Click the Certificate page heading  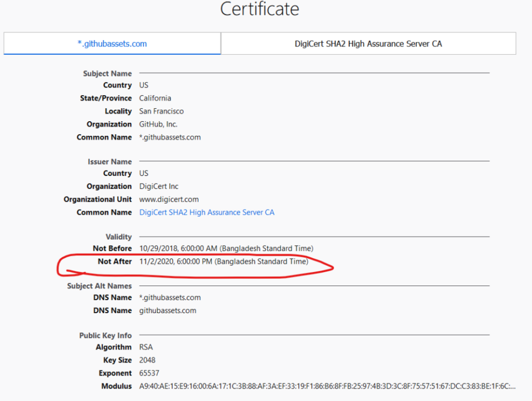260,9
